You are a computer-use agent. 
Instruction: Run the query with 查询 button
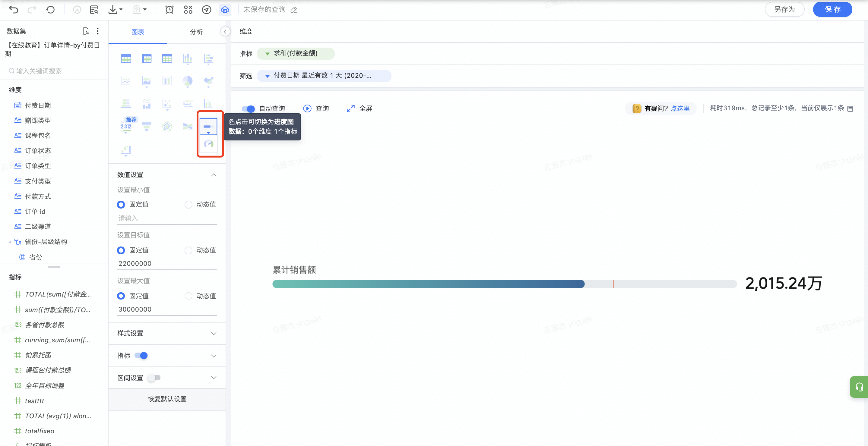[316, 108]
